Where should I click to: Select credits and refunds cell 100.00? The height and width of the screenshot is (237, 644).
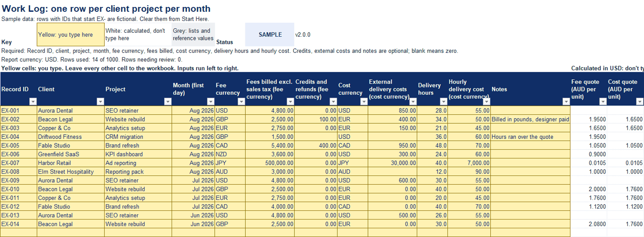pos(316,119)
